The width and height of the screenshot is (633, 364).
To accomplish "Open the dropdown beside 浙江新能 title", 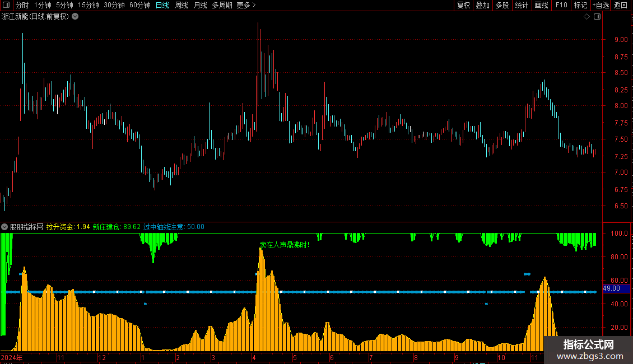I will 75,17.
